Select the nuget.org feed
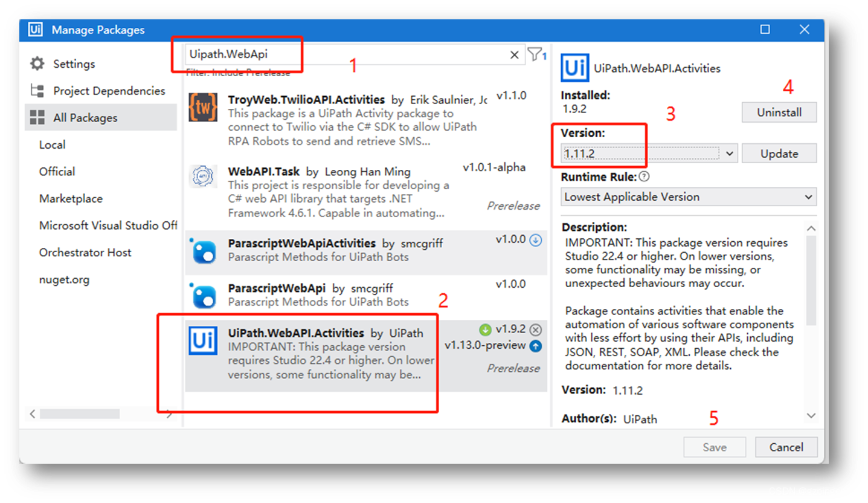Image resolution: width=868 pixels, height=503 pixels. click(63, 280)
